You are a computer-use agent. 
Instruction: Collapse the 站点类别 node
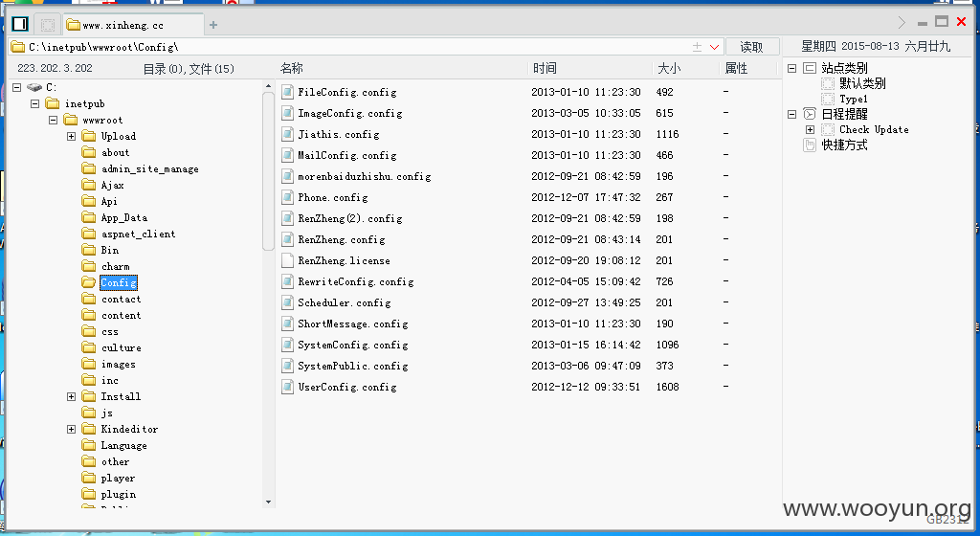(x=791, y=68)
